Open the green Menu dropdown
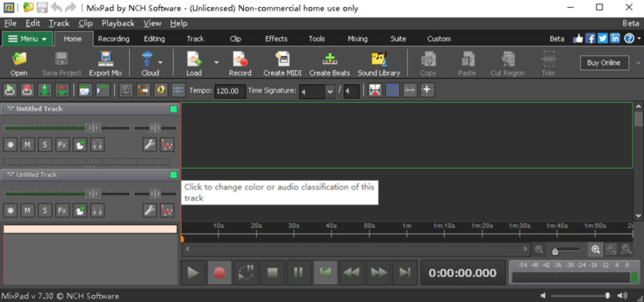 coord(28,39)
